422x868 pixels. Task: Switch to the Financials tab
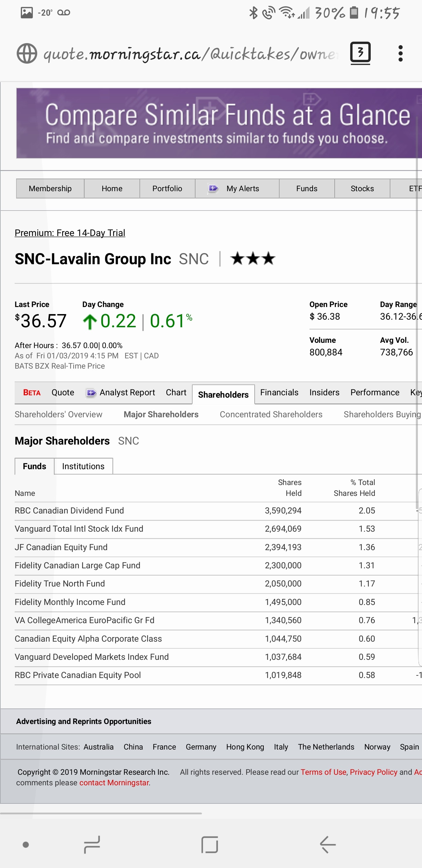click(x=279, y=393)
